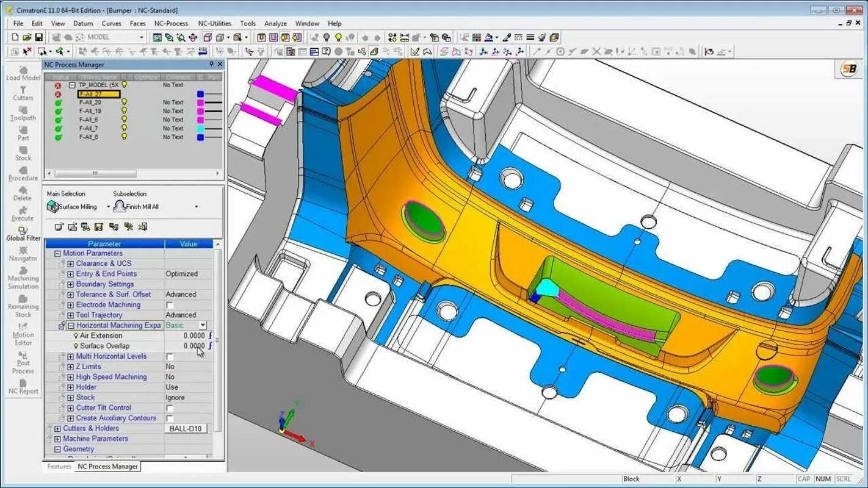The width and height of the screenshot is (868, 488).
Task: Click the Open file folder icon
Action: tap(27, 37)
